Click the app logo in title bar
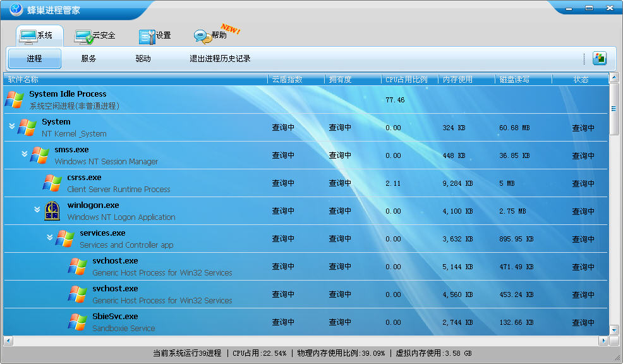Viewport: 623px width, 364px height. pos(16,9)
